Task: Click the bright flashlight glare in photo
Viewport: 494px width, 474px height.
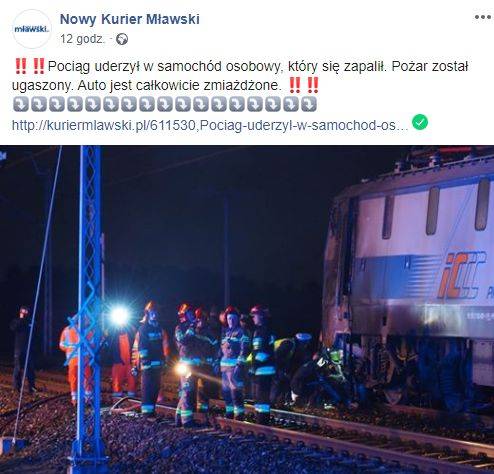Action: point(119,316)
